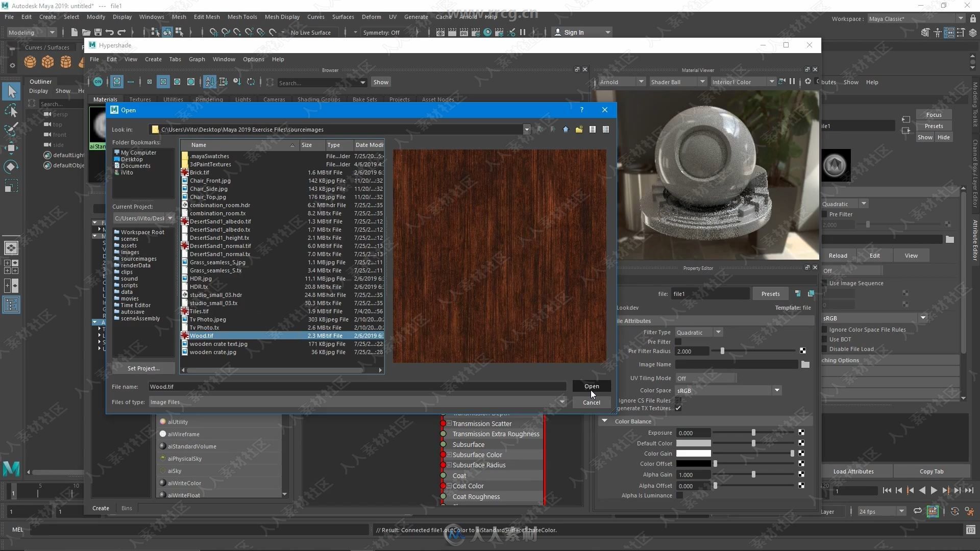980x551 pixels.
Task: Click the Open button in file dialog
Action: [592, 386]
